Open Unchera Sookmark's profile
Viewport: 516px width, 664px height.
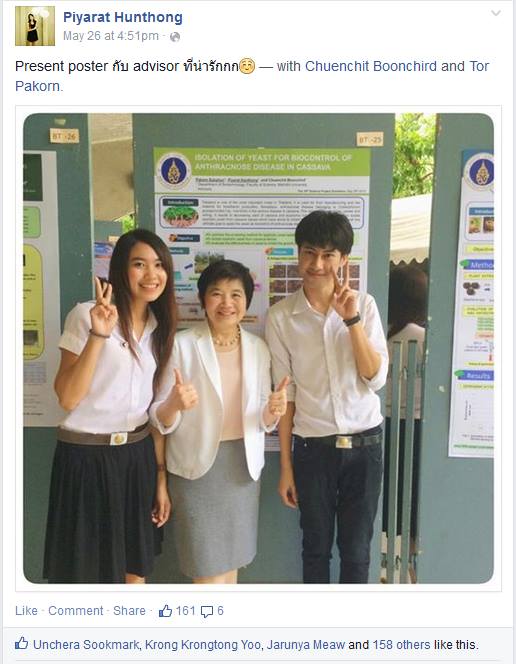click(x=86, y=645)
